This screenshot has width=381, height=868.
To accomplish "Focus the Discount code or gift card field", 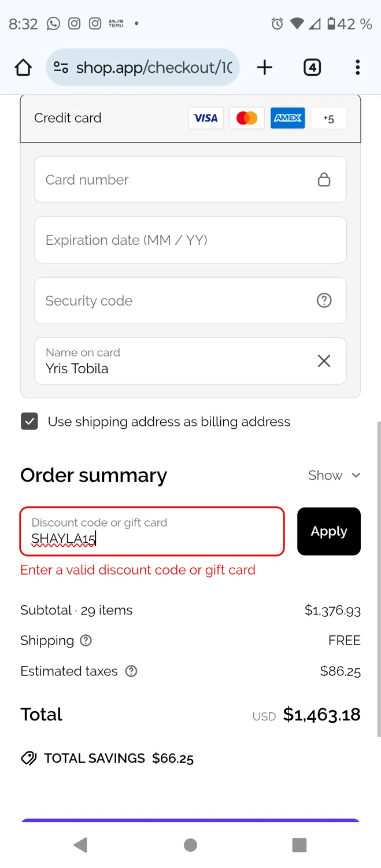I will pos(152,531).
